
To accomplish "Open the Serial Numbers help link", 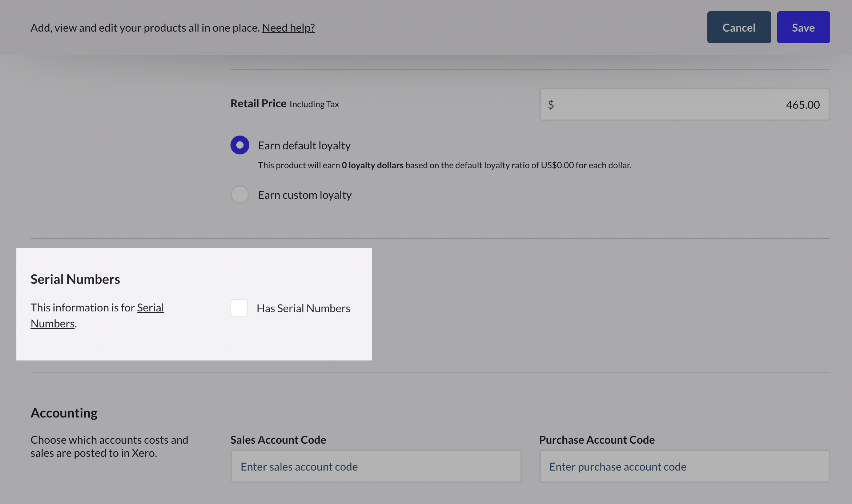I will click(x=97, y=315).
